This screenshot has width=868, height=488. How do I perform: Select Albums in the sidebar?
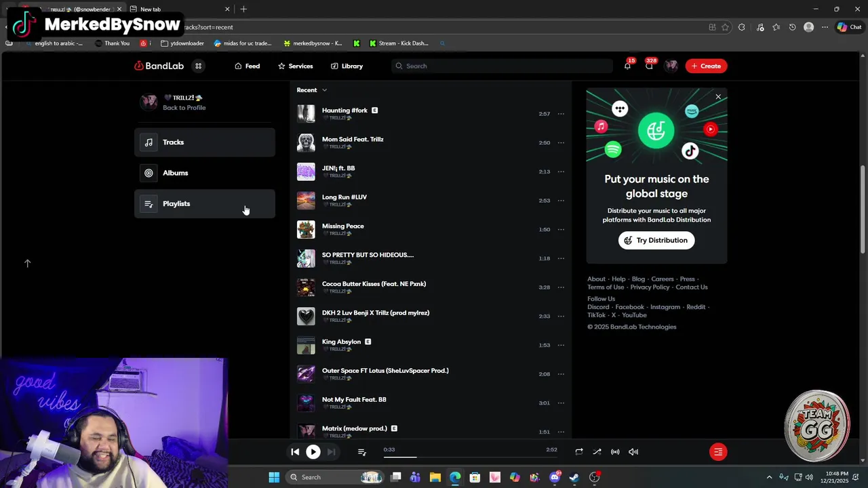(205, 173)
